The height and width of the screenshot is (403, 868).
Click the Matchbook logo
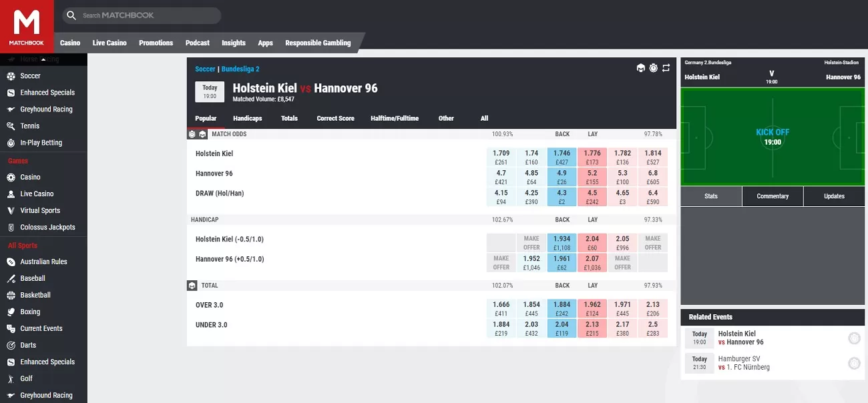(x=26, y=27)
